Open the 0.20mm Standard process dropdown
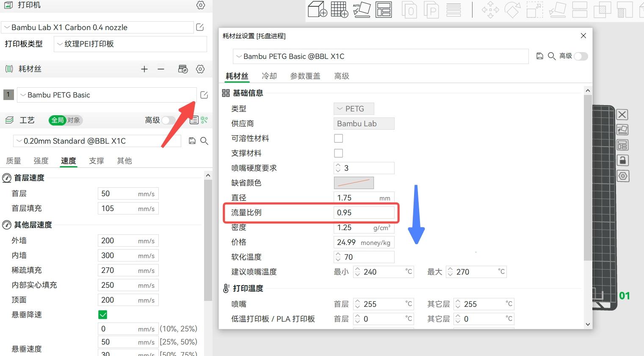Screen dimensions: 644x356 click(x=97, y=141)
